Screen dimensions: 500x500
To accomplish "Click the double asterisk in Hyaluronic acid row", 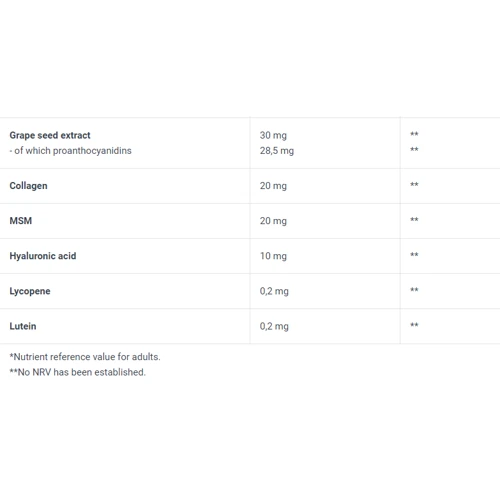I will (x=414, y=255).
